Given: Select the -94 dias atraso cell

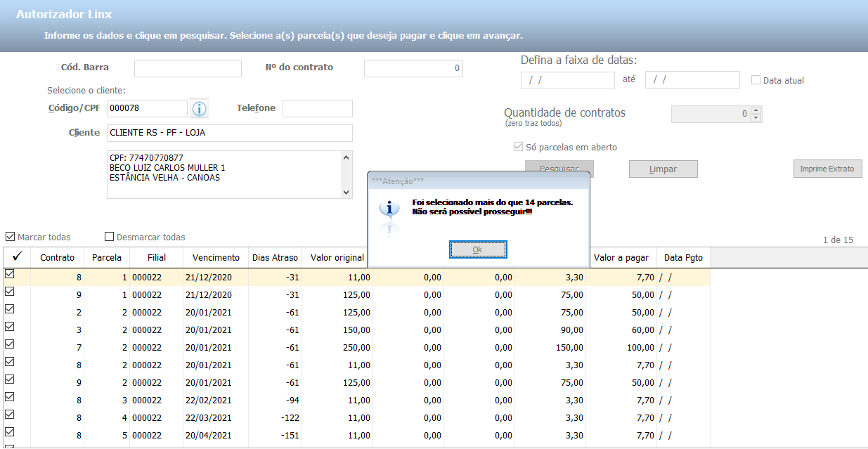Looking at the screenshot, I should [x=276, y=400].
